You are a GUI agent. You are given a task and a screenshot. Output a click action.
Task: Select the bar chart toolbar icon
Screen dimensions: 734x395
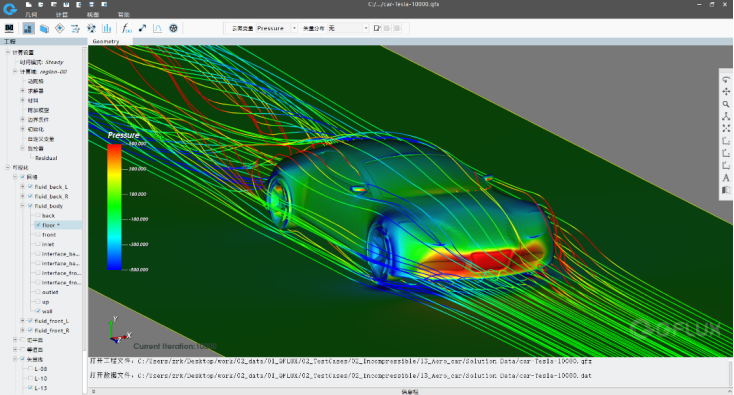[107, 29]
